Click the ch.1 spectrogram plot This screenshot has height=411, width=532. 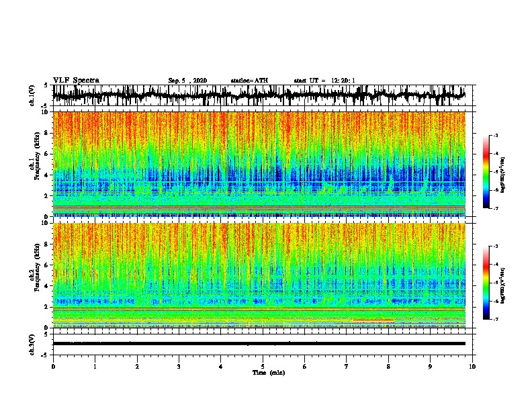coord(259,164)
